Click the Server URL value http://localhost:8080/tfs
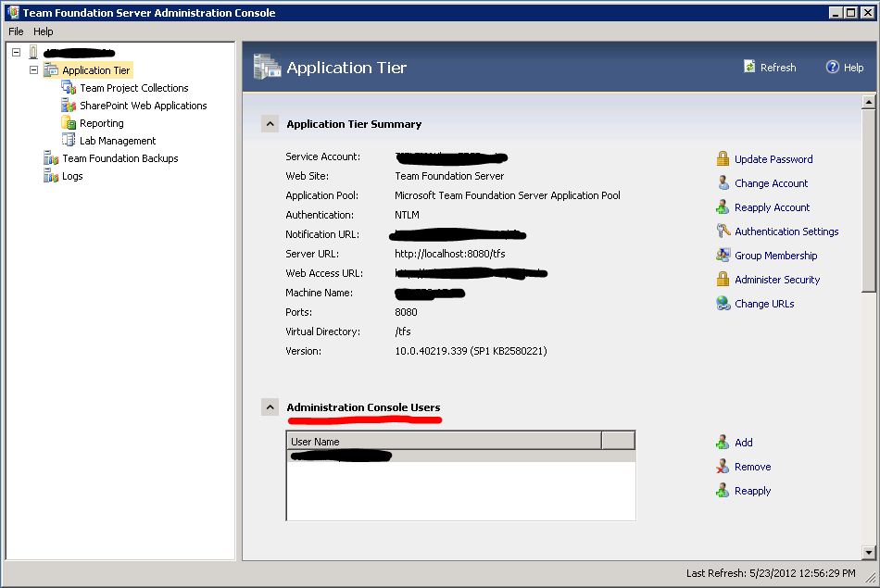 (449, 254)
